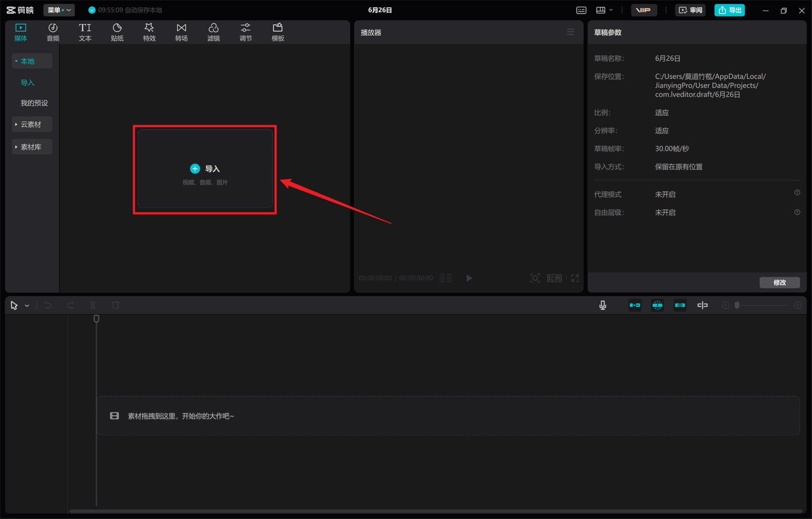
Task: Open the 滤镜 filters tab
Action: pos(214,32)
